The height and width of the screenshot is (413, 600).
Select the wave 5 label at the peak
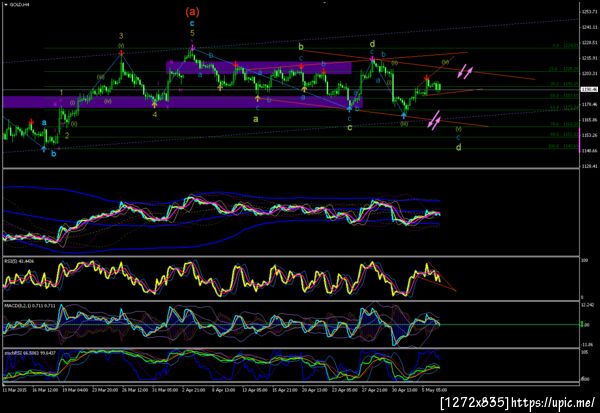coord(192,34)
